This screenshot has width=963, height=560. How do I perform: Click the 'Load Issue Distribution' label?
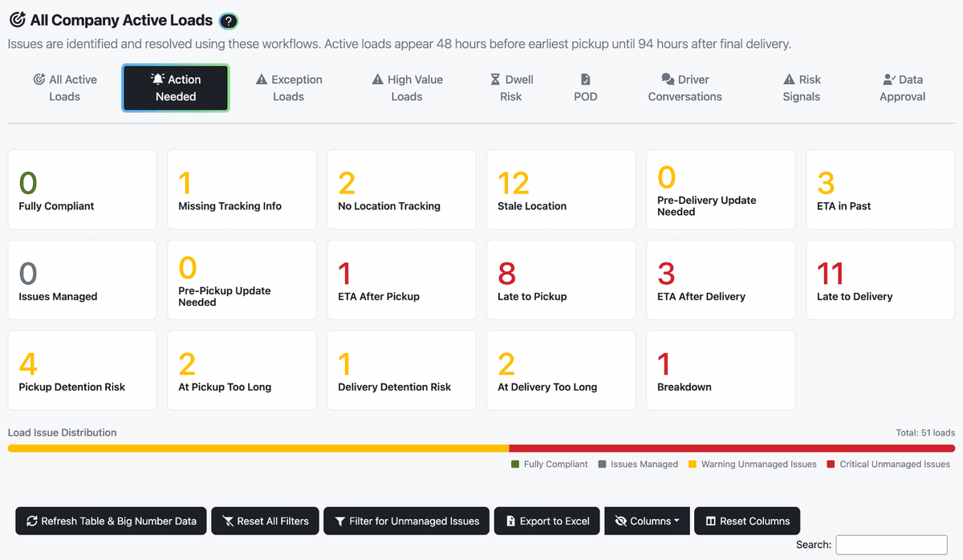click(x=63, y=432)
